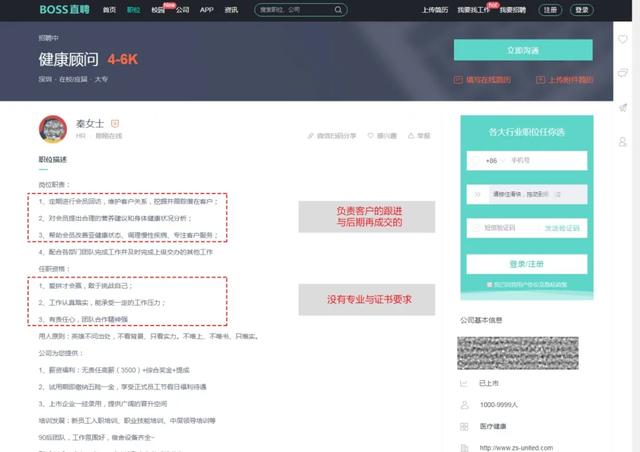Open the company website link
Viewport: 640px width, 452px height.
pyautogui.click(x=516, y=448)
